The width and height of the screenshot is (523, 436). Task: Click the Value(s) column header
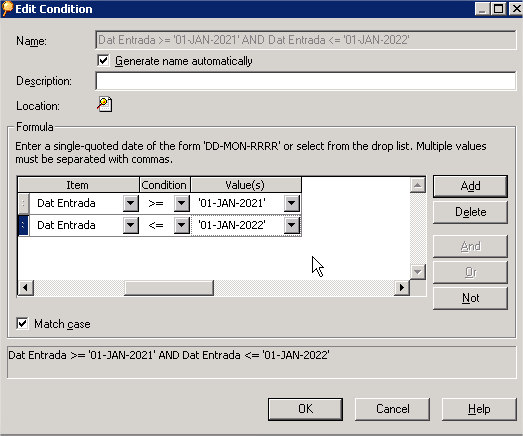click(x=245, y=185)
